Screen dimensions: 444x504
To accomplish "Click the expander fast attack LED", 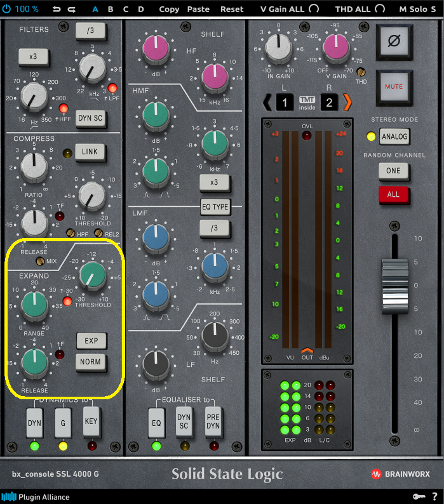I will click(x=60, y=355).
